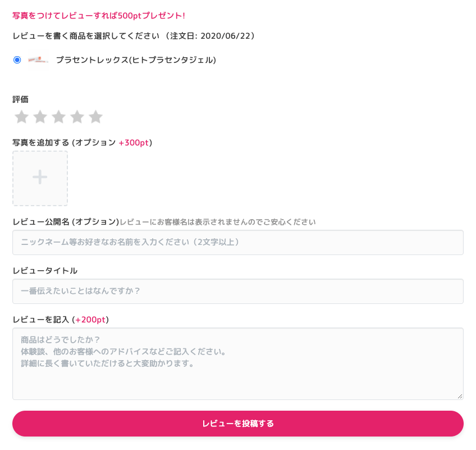The width and height of the screenshot is (476, 450).
Task: Select the プラセントレックス product radio button
Action: click(17, 60)
